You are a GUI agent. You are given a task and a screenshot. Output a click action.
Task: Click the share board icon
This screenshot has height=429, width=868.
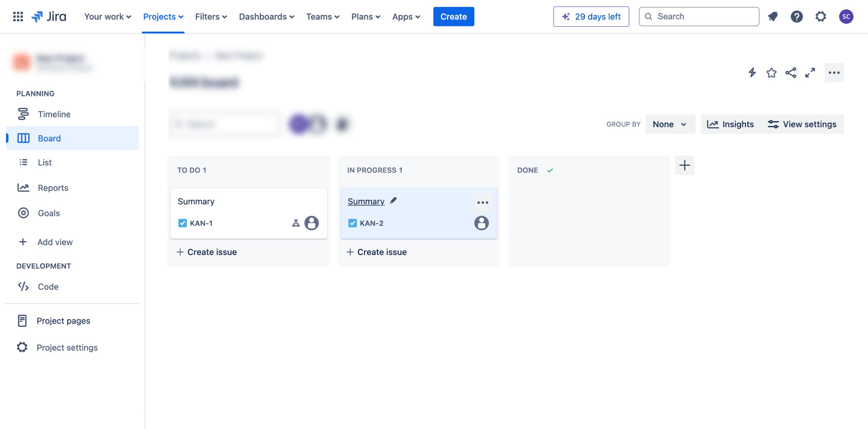coord(791,73)
